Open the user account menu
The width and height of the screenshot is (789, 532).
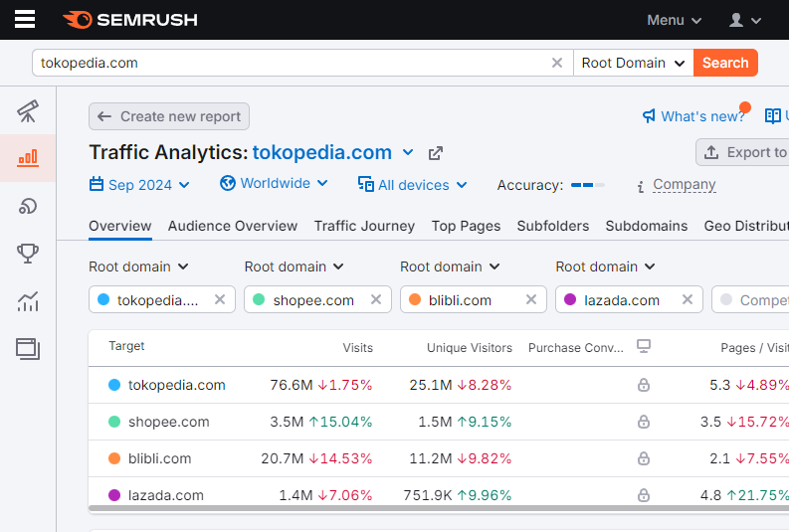[744, 20]
